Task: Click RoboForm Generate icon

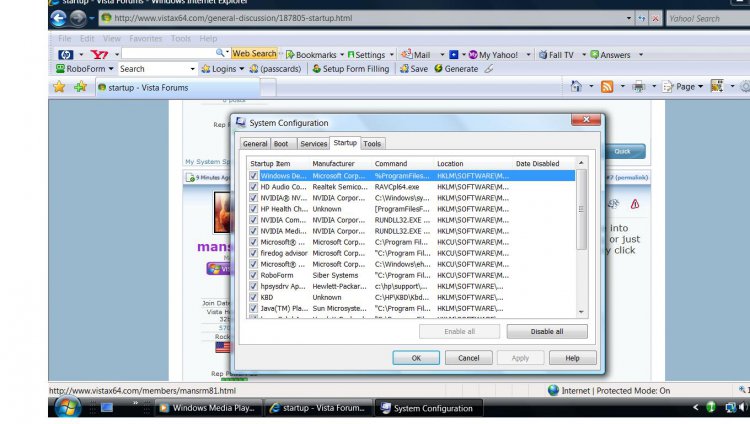Action: 456,68
